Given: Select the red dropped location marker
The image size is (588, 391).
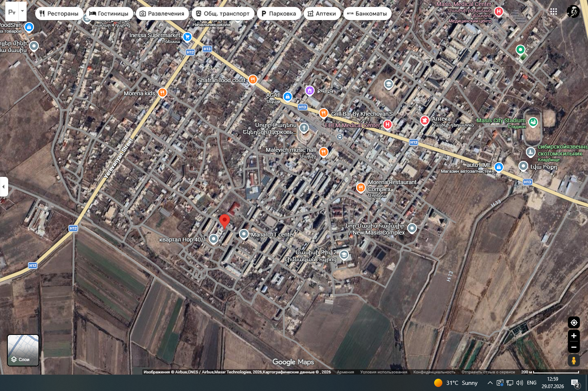Looking at the screenshot, I should point(224,221).
